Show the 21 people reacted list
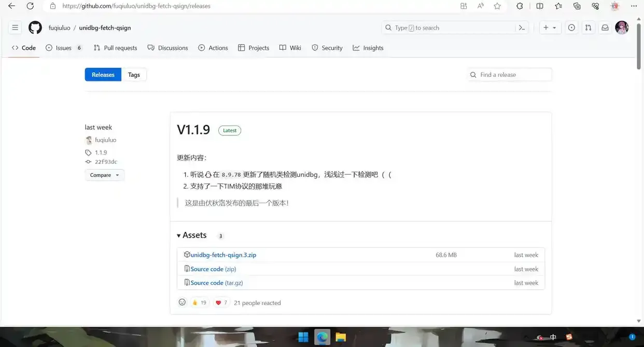 pyautogui.click(x=257, y=303)
